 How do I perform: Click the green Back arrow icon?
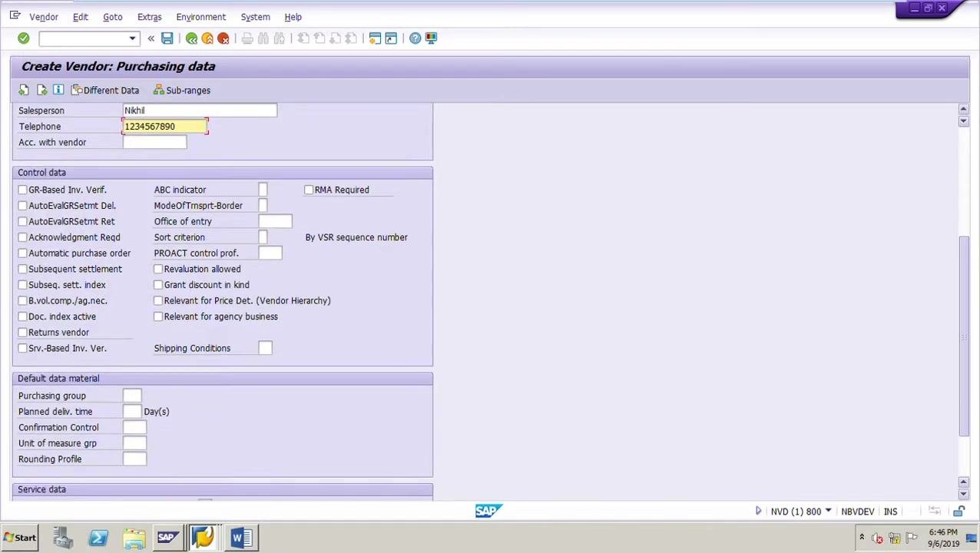click(x=191, y=38)
